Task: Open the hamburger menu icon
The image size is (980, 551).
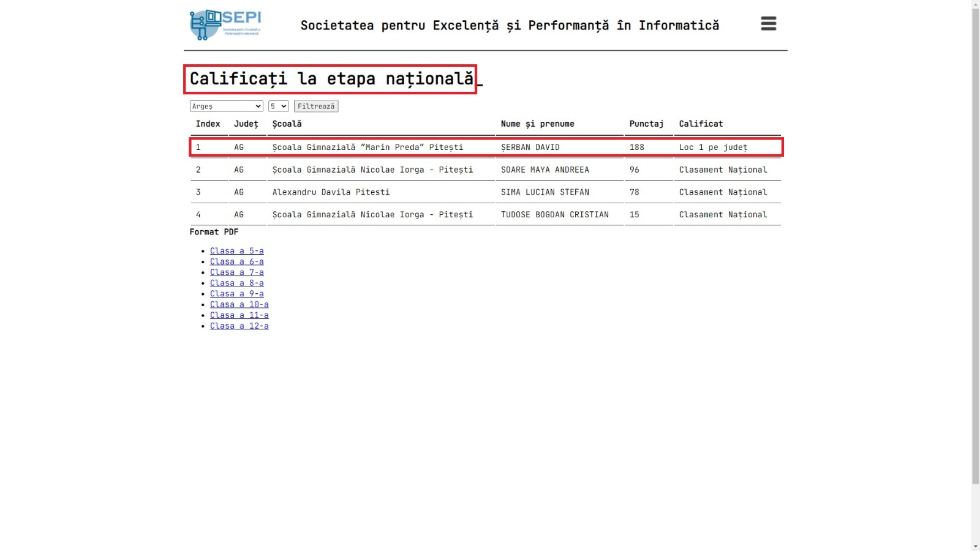Action: tap(768, 24)
